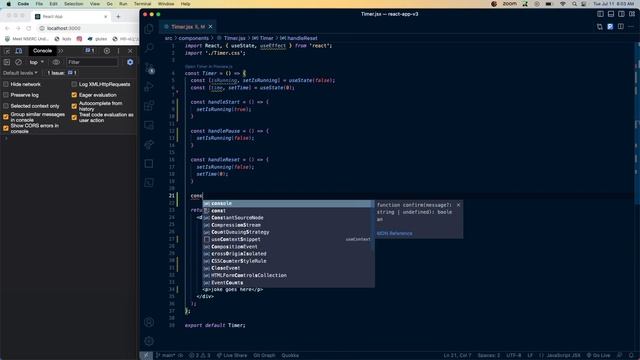Open the DevTools settings gear in the top bar
The width and height of the screenshot is (640, 360).
click(107, 51)
